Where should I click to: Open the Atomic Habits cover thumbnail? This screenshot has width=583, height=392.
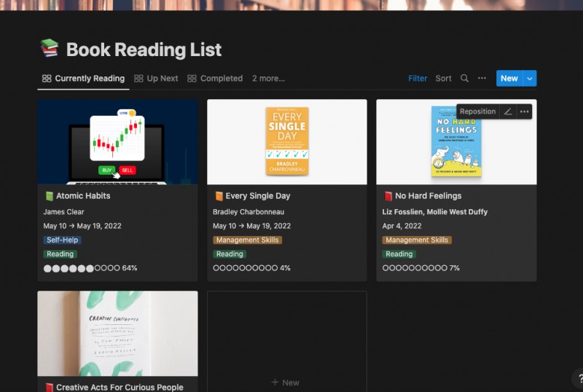click(117, 141)
